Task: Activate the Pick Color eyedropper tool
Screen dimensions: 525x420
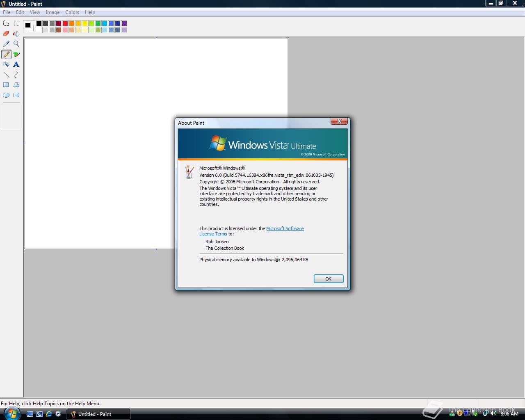Action: click(x=6, y=44)
